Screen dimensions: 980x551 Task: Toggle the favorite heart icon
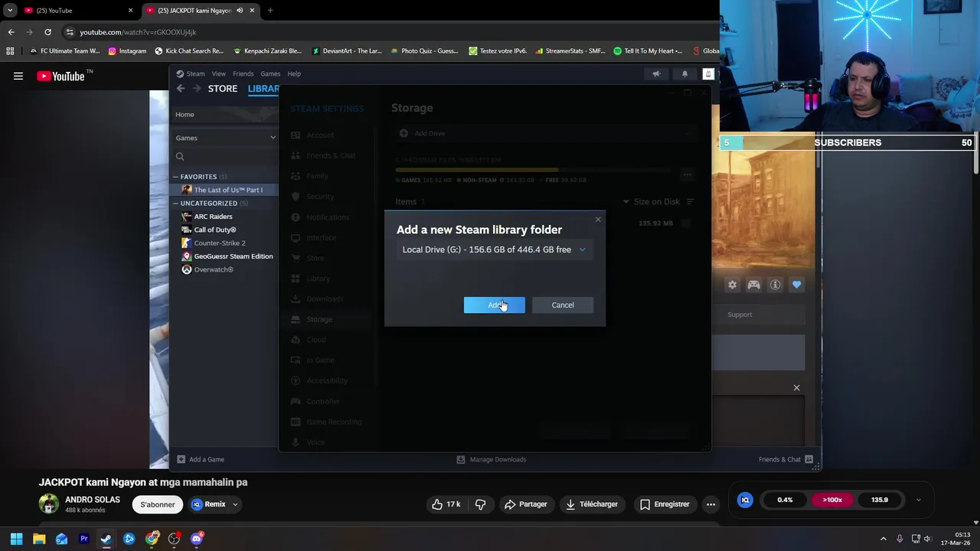797,285
